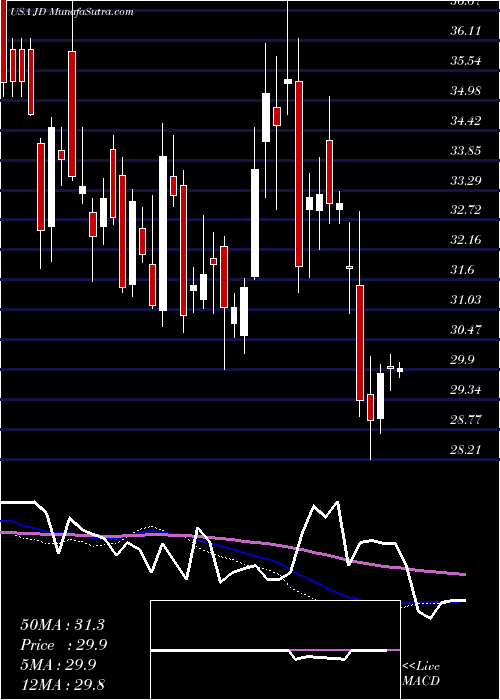Click the tallest red candlestick near 35 to 31.6
The width and height of the screenshot is (500, 700).
click(x=299, y=174)
